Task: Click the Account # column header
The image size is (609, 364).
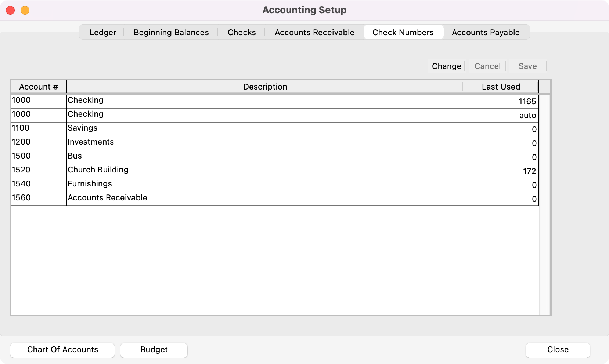Action: tap(39, 87)
